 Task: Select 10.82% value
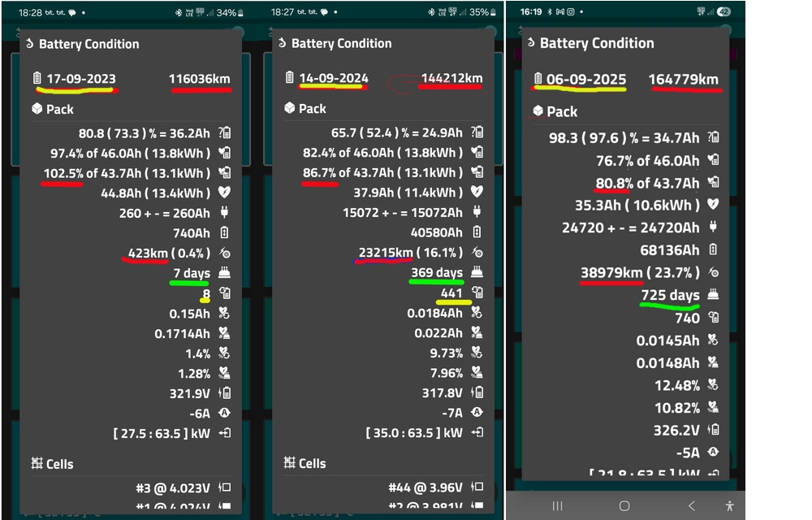click(677, 408)
